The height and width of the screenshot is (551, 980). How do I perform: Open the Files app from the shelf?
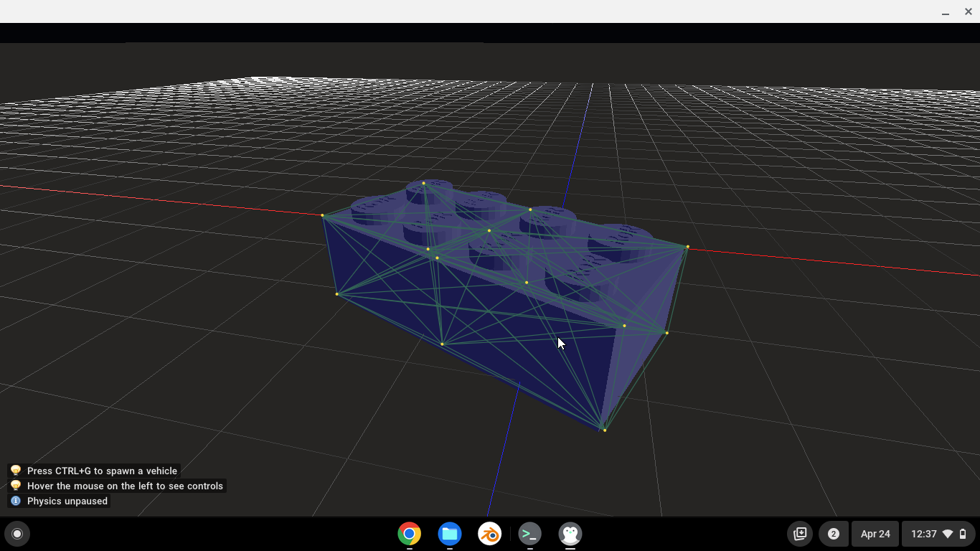(450, 534)
